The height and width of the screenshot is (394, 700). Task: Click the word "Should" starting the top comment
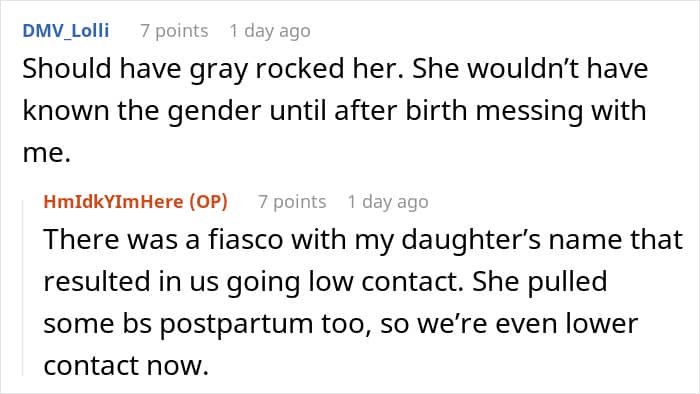pos(67,69)
